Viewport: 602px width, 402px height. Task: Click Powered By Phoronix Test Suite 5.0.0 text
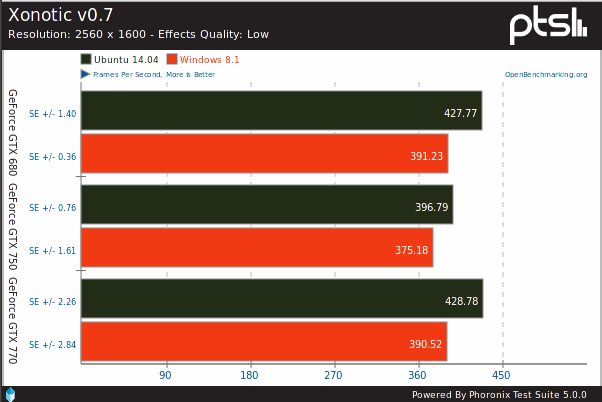click(x=499, y=395)
